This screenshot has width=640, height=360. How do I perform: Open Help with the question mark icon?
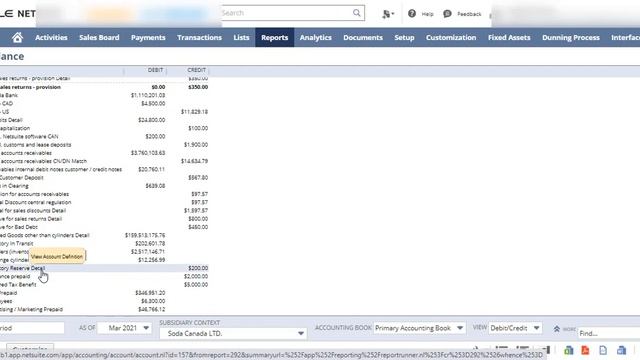click(x=412, y=13)
